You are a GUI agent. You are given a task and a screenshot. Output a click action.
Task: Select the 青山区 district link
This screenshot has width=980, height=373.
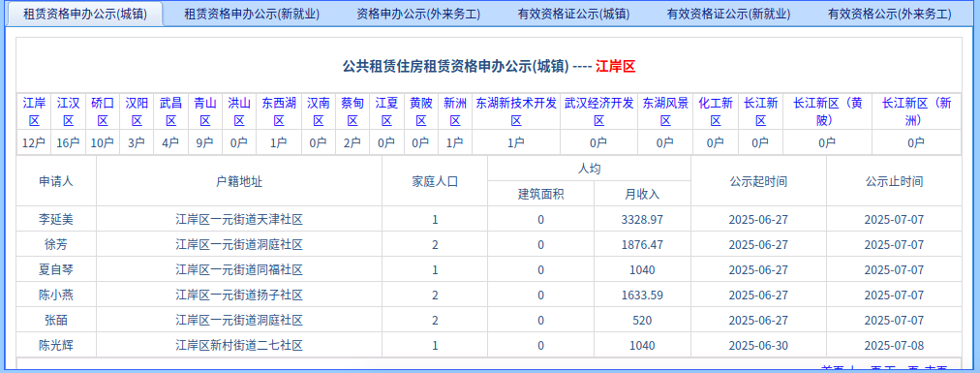click(x=205, y=111)
